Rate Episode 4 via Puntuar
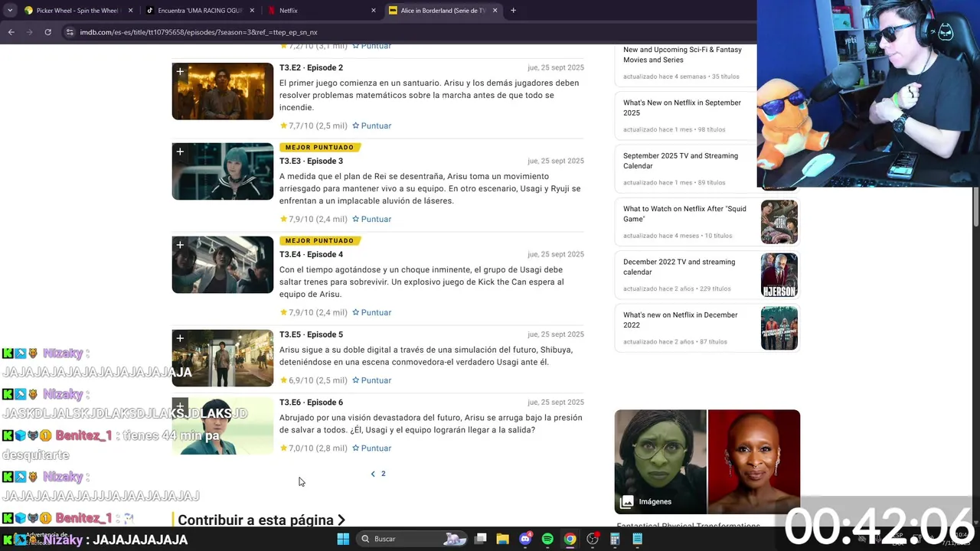The width and height of the screenshot is (980, 551). (371, 312)
